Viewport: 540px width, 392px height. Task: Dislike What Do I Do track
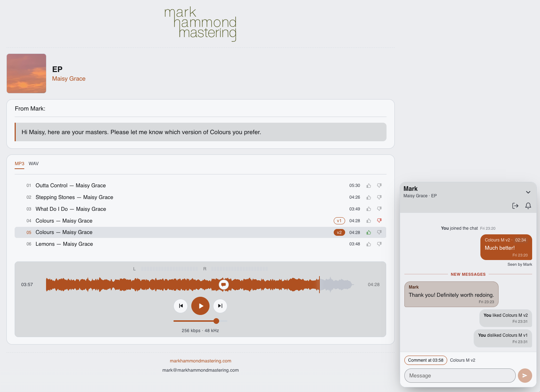point(379,209)
